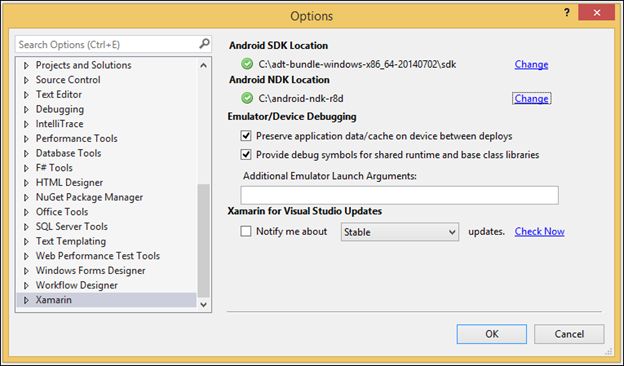Click the green check beside the NDK path
The image size is (624, 366).
247,98
